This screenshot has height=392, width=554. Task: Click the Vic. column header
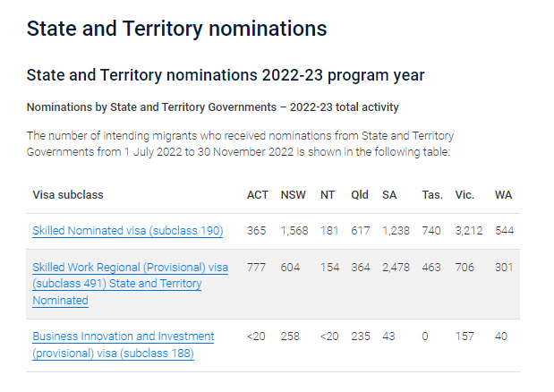coord(465,195)
